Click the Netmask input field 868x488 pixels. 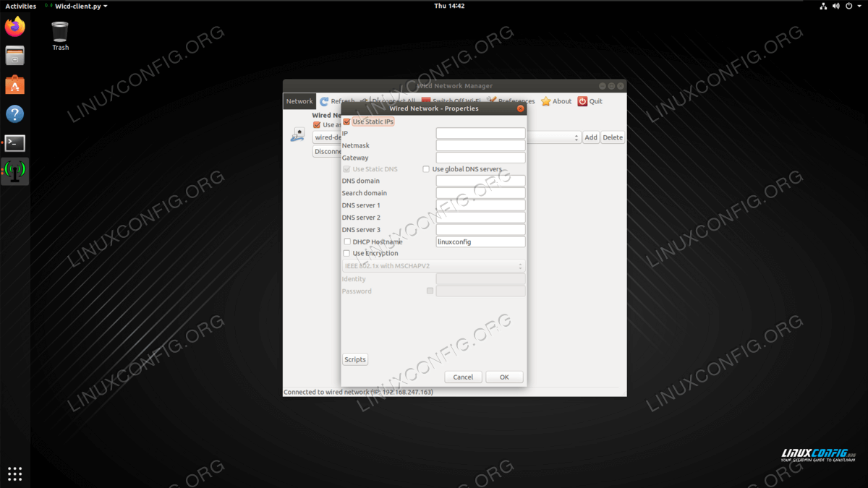coord(480,145)
